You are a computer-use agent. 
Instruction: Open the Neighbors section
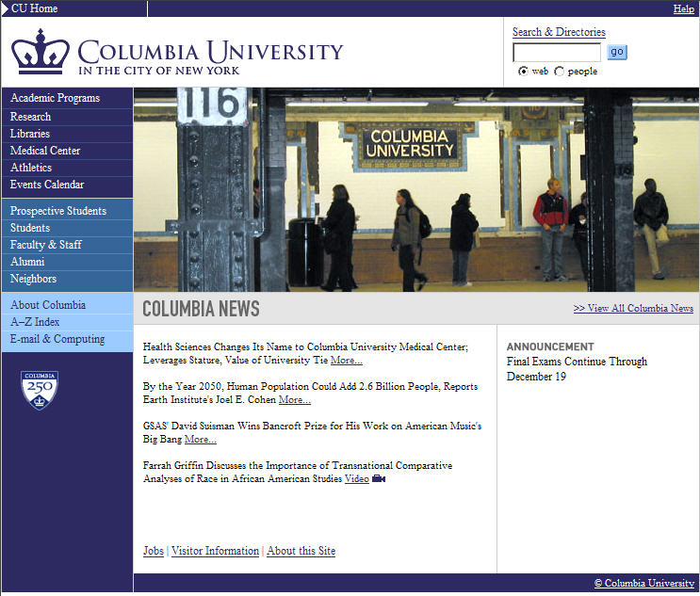pos(33,279)
